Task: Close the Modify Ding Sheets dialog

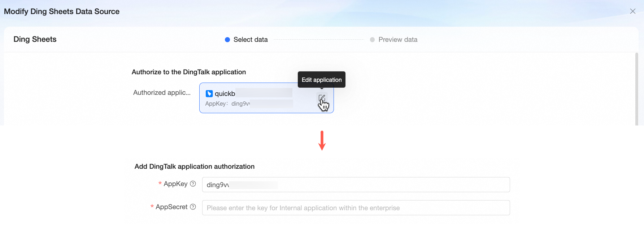Action: pyautogui.click(x=632, y=11)
